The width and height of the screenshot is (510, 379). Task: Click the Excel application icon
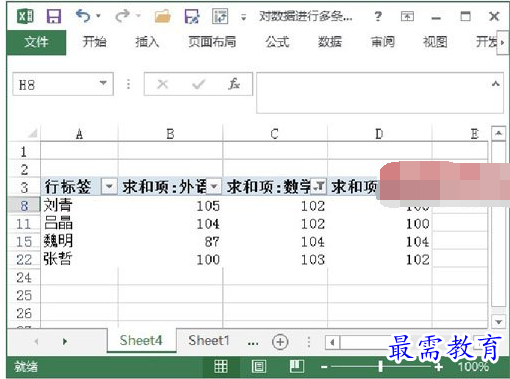[x=25, y=16]
